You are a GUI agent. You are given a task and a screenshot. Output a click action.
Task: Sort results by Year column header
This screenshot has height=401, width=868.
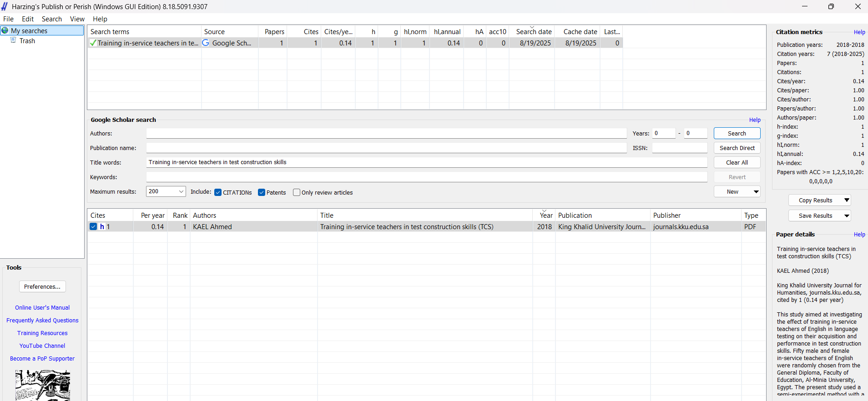pos(544,215)
